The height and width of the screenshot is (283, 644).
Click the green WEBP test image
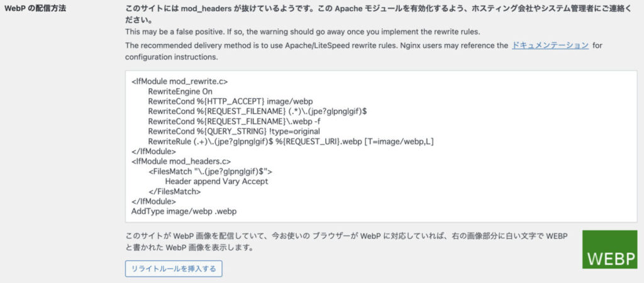[609, 249]
